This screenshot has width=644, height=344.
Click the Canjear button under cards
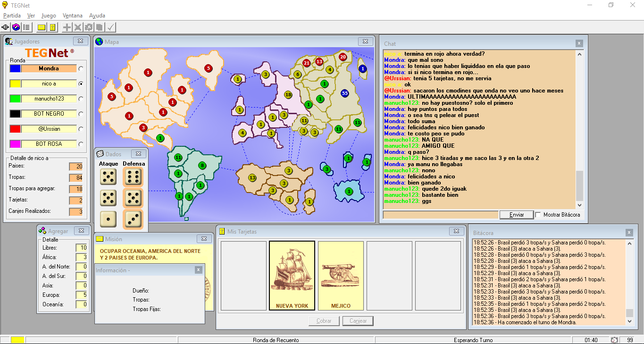click(358, 321)
